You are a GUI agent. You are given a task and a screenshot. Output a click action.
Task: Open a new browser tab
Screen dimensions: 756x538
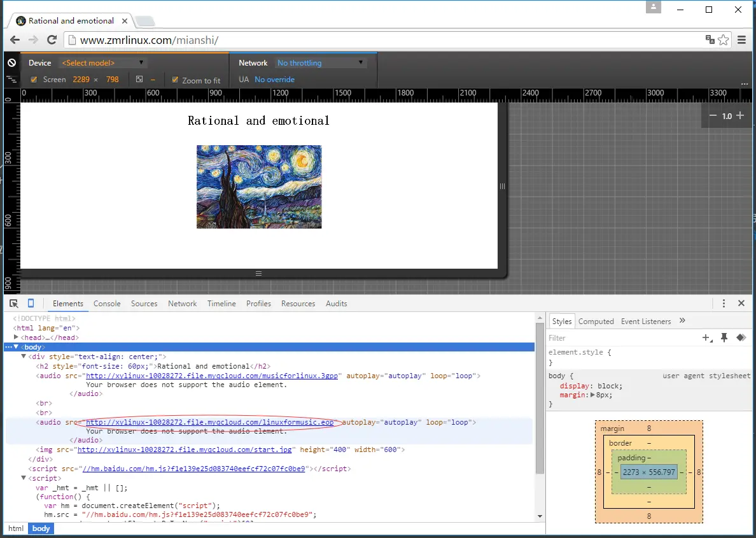[x=144, y=21]
